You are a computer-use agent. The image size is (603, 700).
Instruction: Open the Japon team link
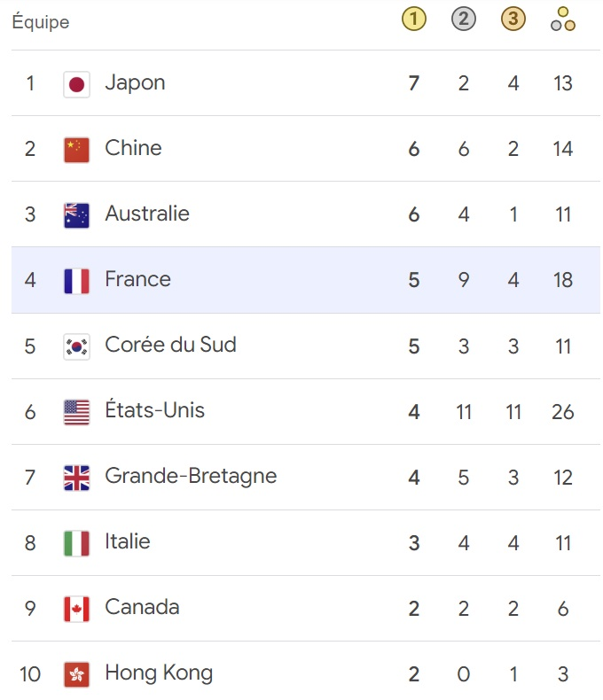click(135, 82)
